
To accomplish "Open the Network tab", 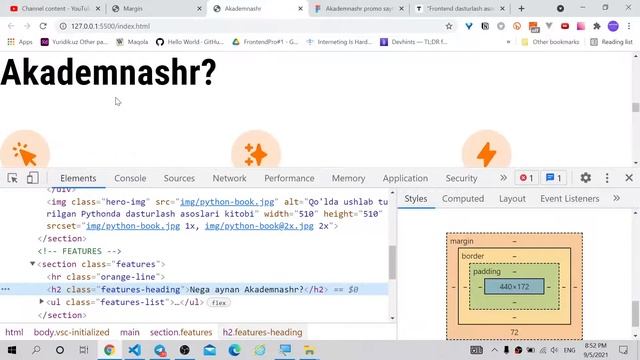I will pyautogui.click(x=229, y=178).
